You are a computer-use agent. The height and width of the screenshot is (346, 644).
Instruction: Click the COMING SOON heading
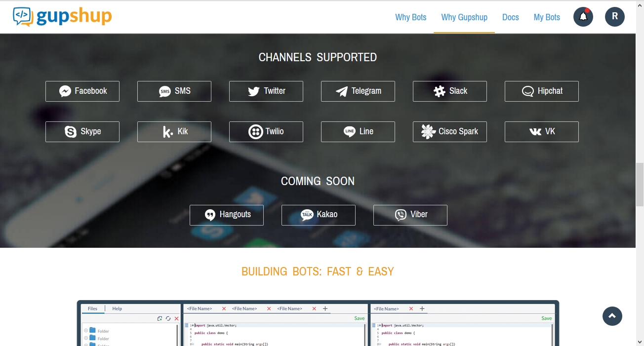(x=318, y=181)
